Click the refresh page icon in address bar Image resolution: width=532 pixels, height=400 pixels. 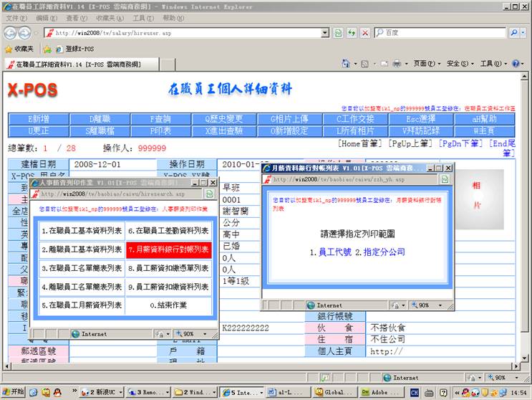352,33
